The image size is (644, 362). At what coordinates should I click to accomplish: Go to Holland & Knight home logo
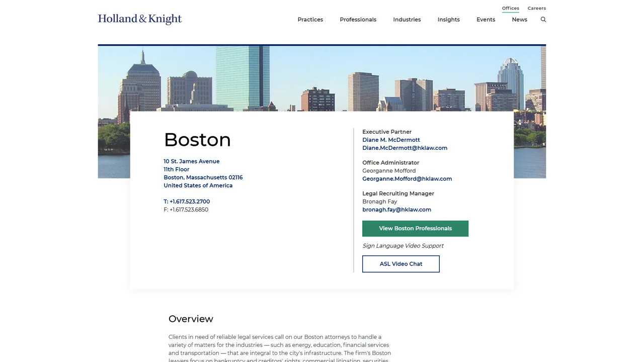click(x=140, y=19)
